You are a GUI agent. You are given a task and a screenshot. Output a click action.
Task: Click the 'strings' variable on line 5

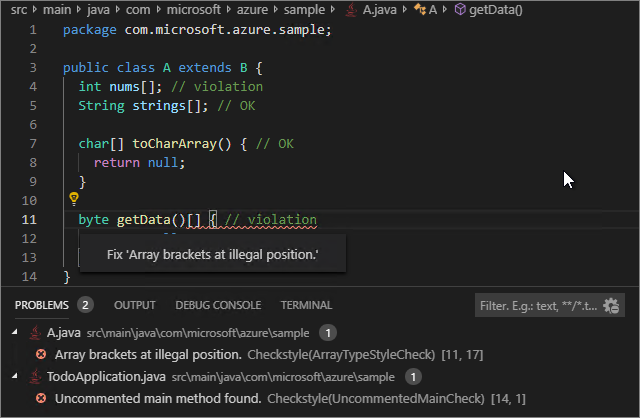[159, 106]
